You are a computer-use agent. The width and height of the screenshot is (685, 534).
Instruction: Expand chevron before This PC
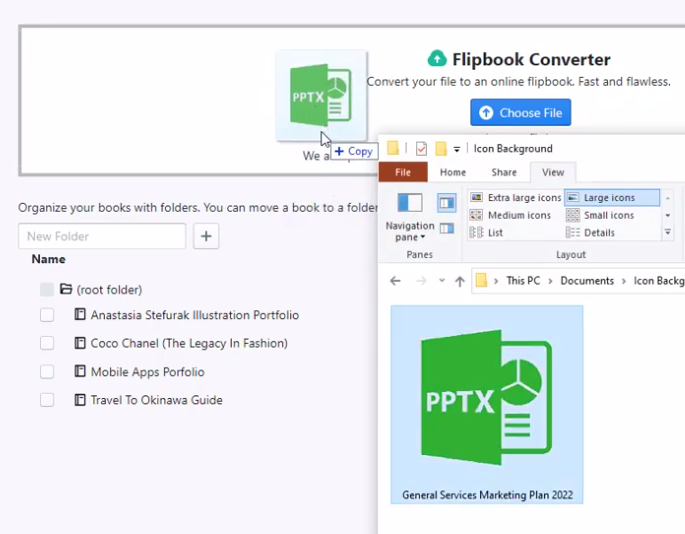point(496,281)
